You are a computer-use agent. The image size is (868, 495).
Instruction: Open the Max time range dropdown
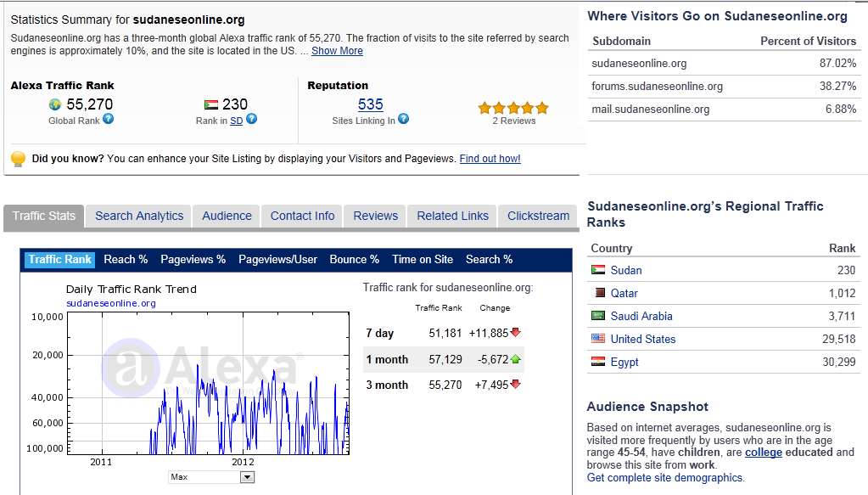click(211, 477)
